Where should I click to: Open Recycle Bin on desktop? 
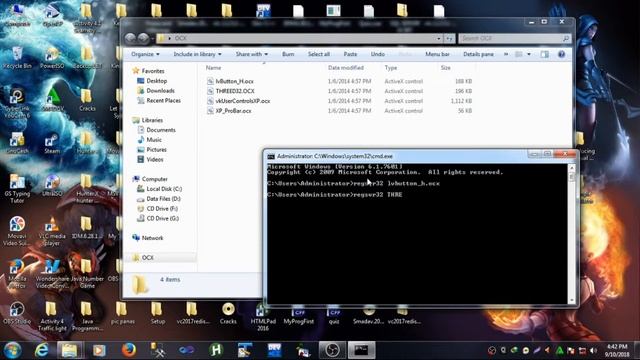17,58
